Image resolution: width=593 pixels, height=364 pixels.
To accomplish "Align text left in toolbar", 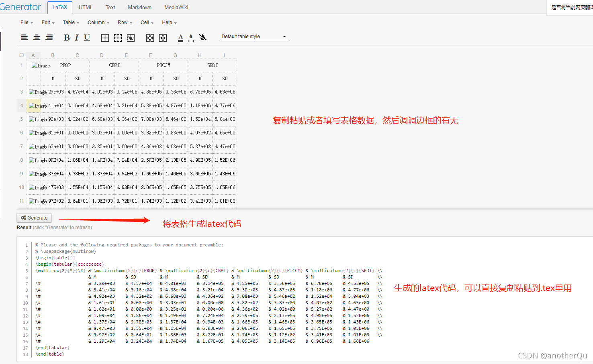I will (x=25, y=37).
